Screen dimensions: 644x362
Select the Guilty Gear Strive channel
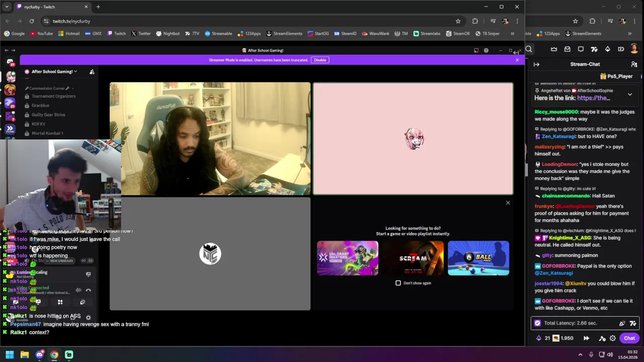pos(48,115)
